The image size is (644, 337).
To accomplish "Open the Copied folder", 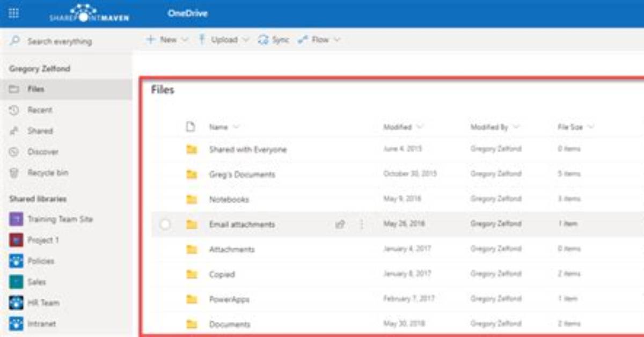I will pyautogui.click(x=222, y=274).
